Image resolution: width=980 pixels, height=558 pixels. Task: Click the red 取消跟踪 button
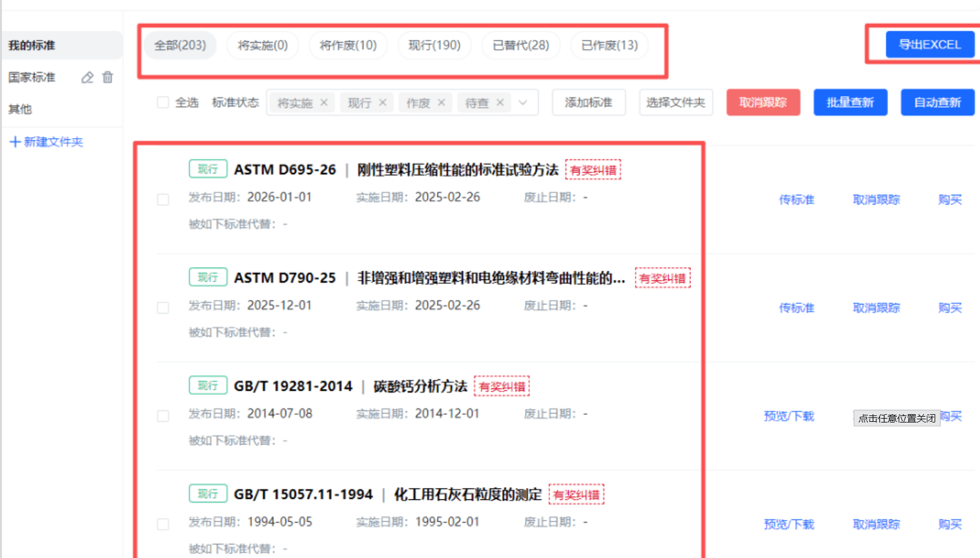[x=763, y=103]
